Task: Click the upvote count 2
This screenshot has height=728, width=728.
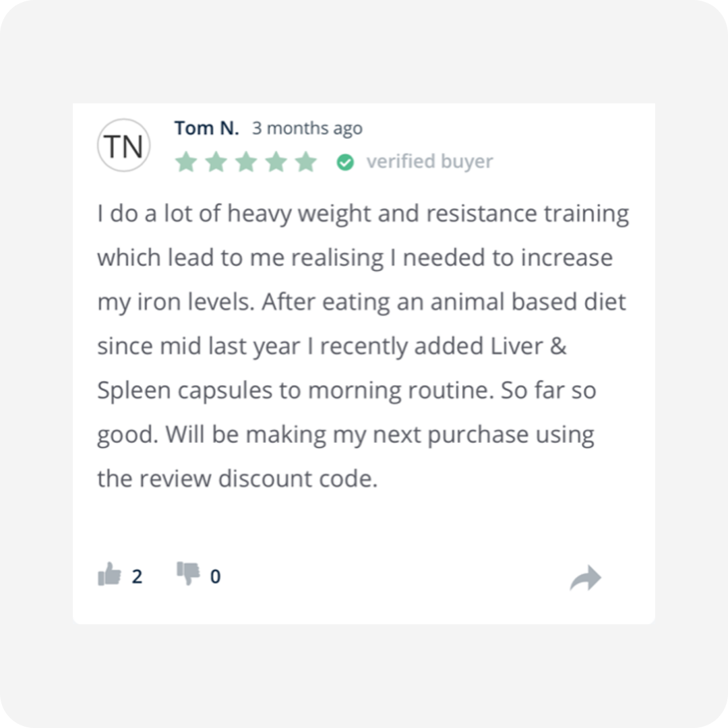Action: (137, 576)
